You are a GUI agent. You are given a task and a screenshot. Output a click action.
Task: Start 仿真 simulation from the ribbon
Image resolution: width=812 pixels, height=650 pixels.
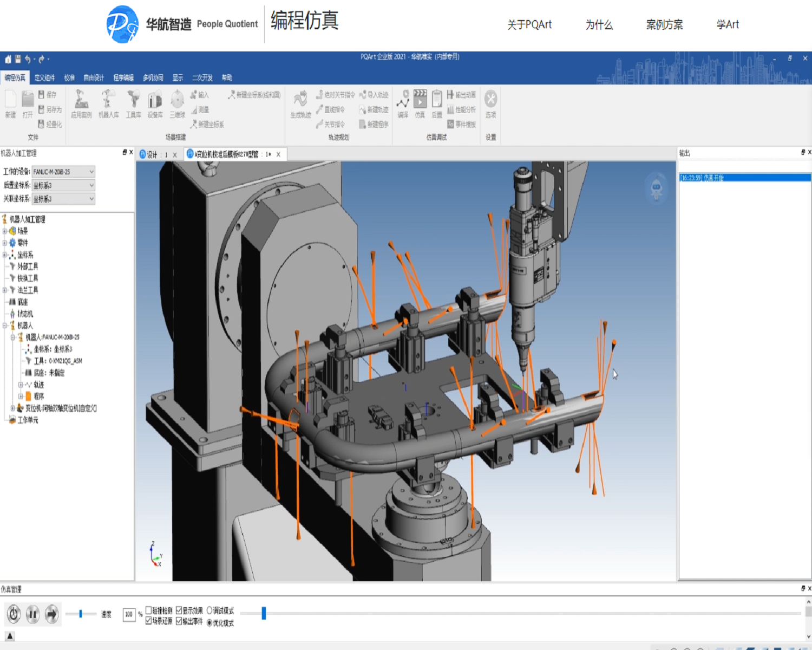click(x=420, y=103)
